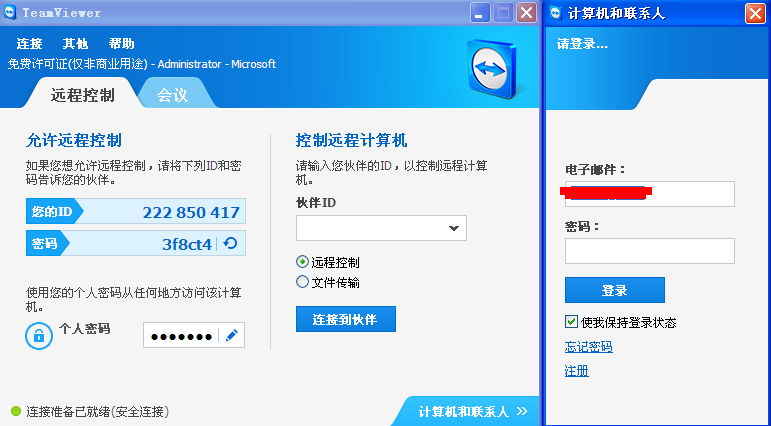Click the 允许远程控制 heading

(74, 141)
